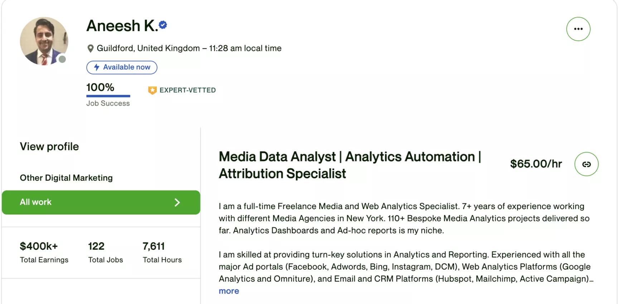This screenshot has height=304, width=644.
Task: Select the All work tab
Action: point(100,203)
